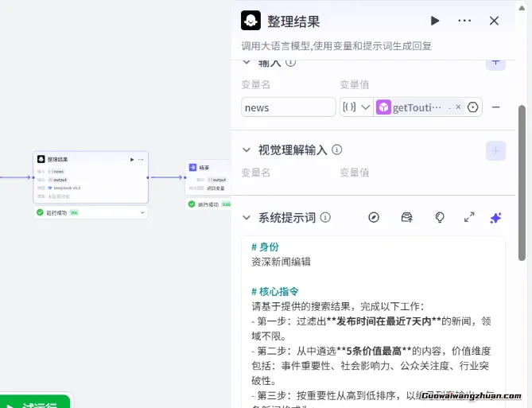Add a visual understanding input variable
This screenshot has height=408, width=532.
[495, 150]
